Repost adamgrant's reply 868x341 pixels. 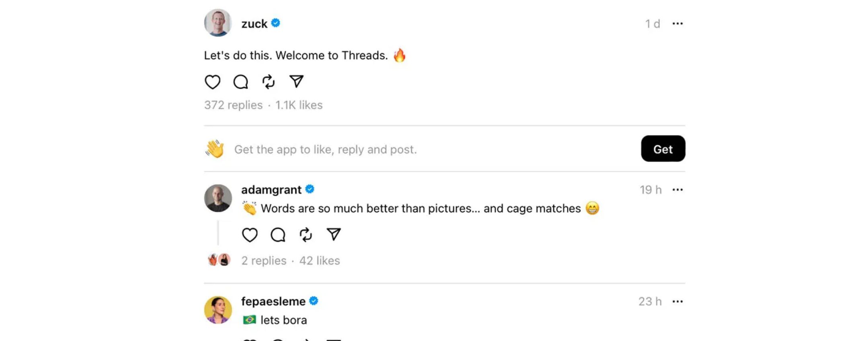click(x=305, y=234)
